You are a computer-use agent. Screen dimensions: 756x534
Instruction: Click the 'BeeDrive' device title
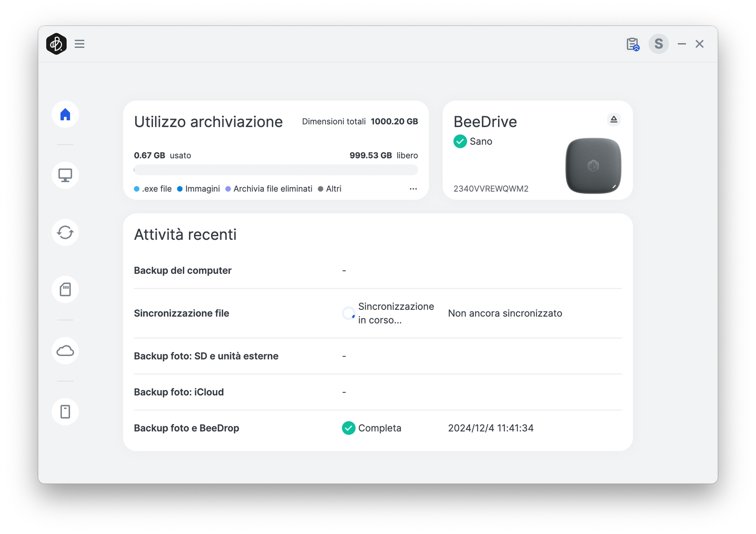[x=485, y=122]
